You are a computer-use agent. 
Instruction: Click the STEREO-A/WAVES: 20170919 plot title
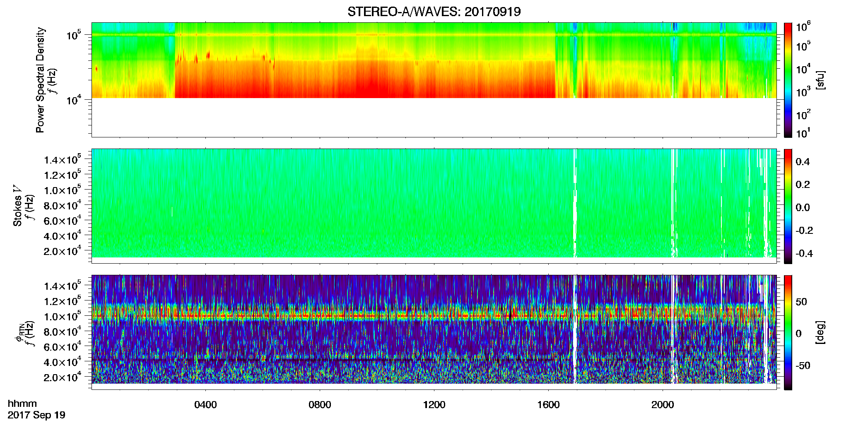(x=434, y=12)
